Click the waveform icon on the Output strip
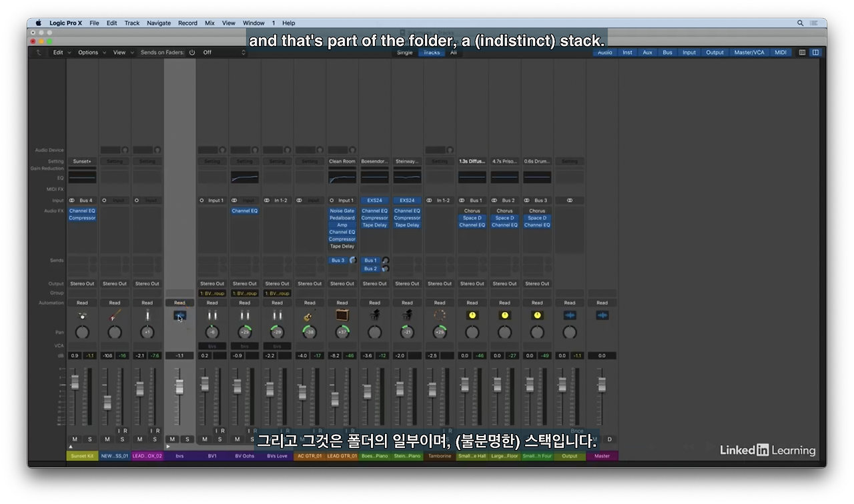The height and width of the screenshot is (504, 854). pos(570,315)
